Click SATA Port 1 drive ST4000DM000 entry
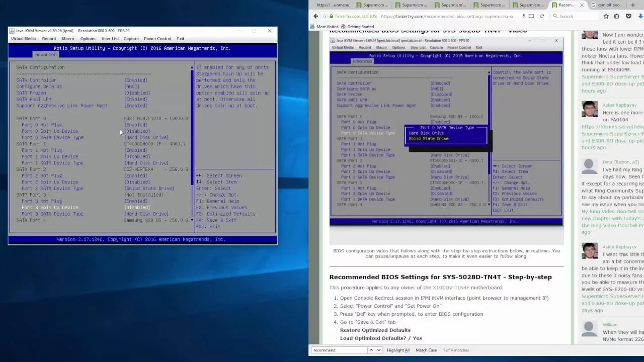 tap(154, 144)
